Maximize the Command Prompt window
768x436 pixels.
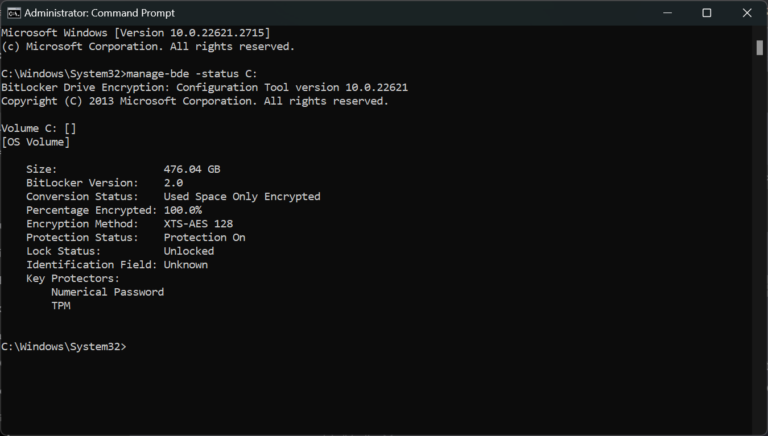[706, 13]
